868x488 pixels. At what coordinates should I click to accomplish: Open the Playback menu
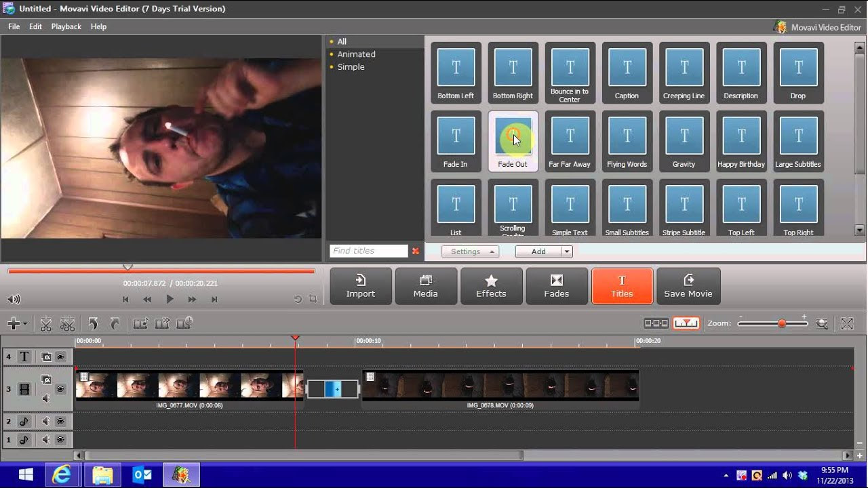66,26
